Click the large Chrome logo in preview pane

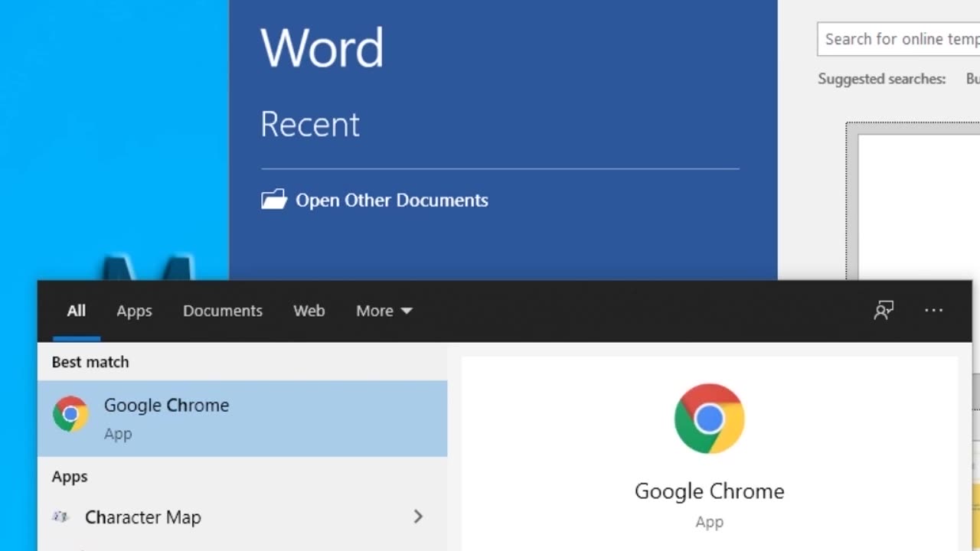click(x=709, y=419)
